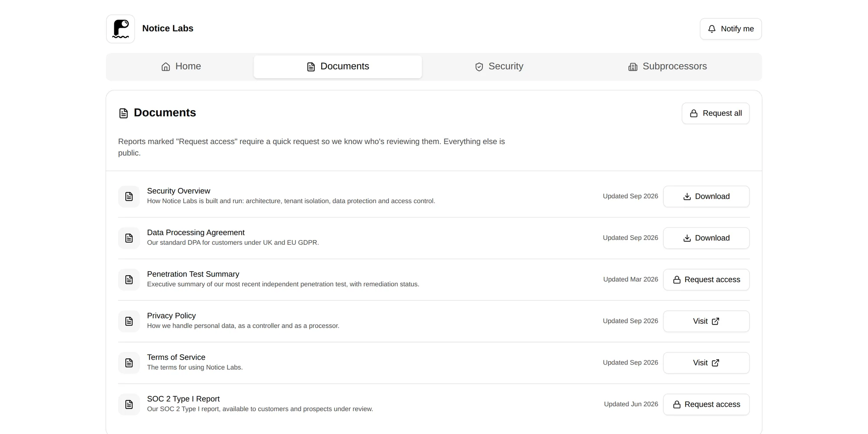868x434 pixels.
Task: Click the description starting 'Our SOC 2 Type I report'
Action: (260, 409)
